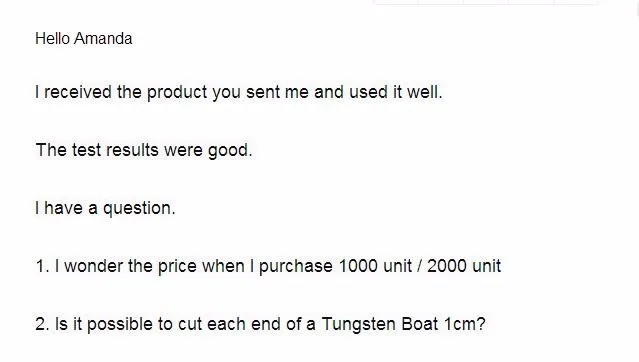Click the greeting line 'Hello Amanda'
639x362 pixels.
[84, 39]
